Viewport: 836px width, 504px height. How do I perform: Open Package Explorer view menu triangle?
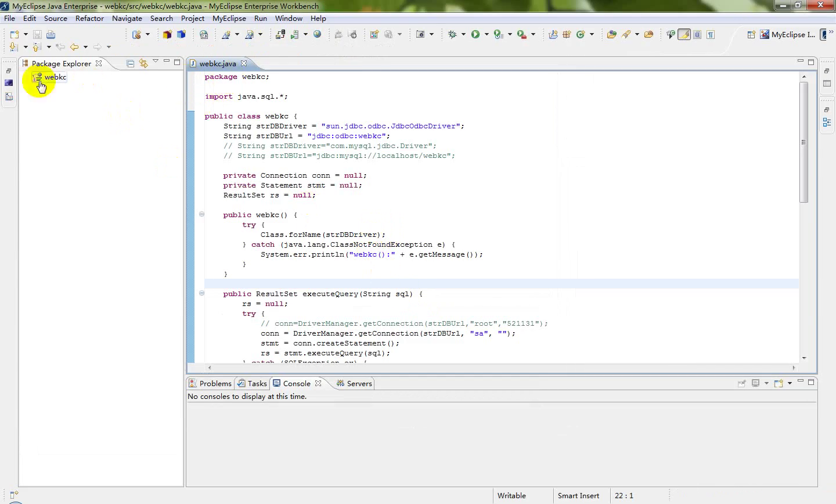[156, 62]
